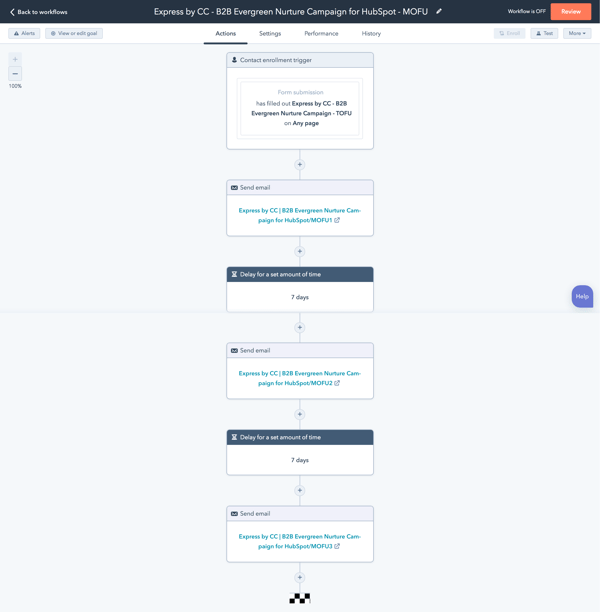The image size is (600, 612).
Task: Select the second 7 days delay card
Action: [x=300, y=452]
